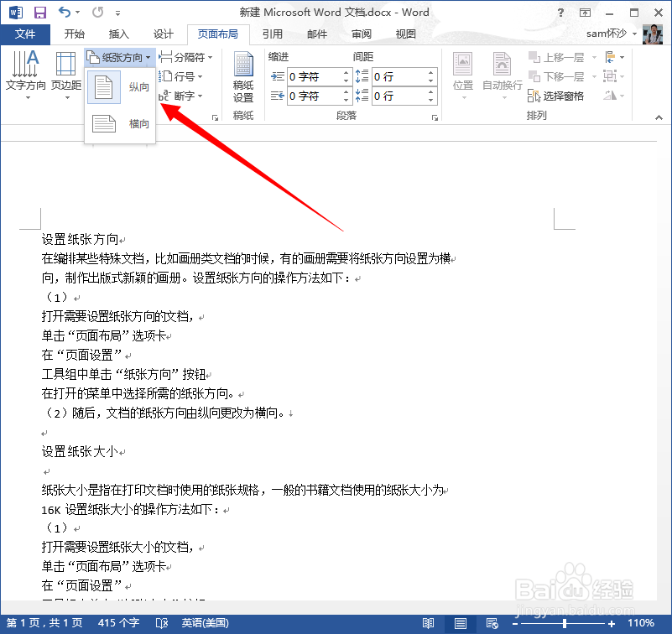Open page setup dialog launcher

pos(215,117)
